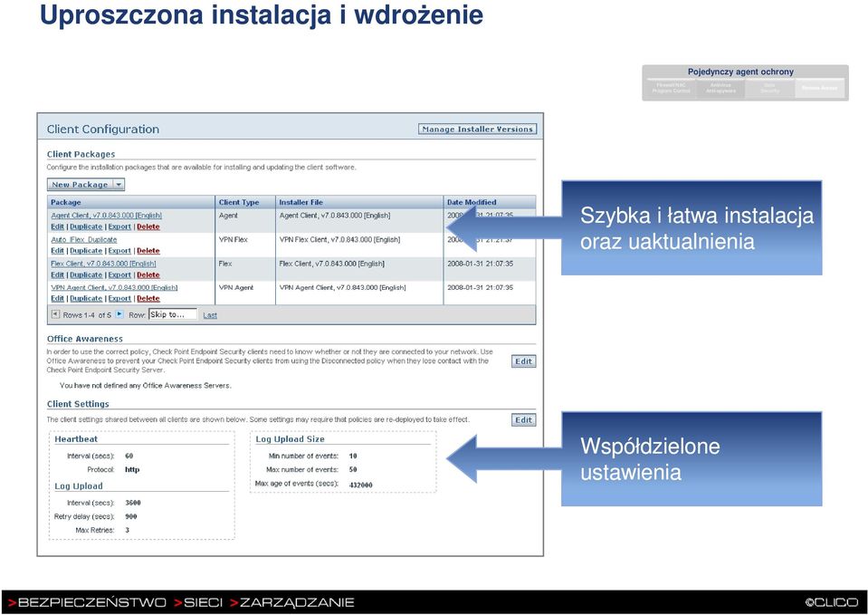The width and height of the screenshot is (868, 615).
Task: Delete the Agent Client package
Action: pyautogui.click(x=148, y=226)
